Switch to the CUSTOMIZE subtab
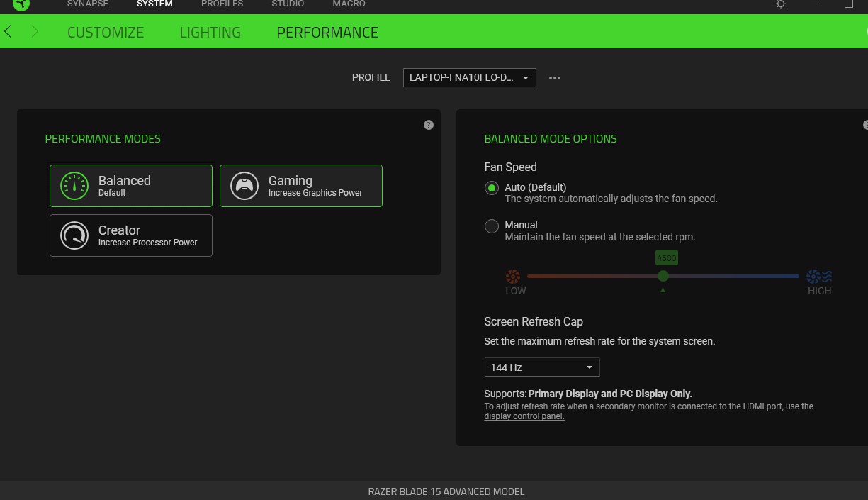The image size is (868, 500). coord(106,33)
